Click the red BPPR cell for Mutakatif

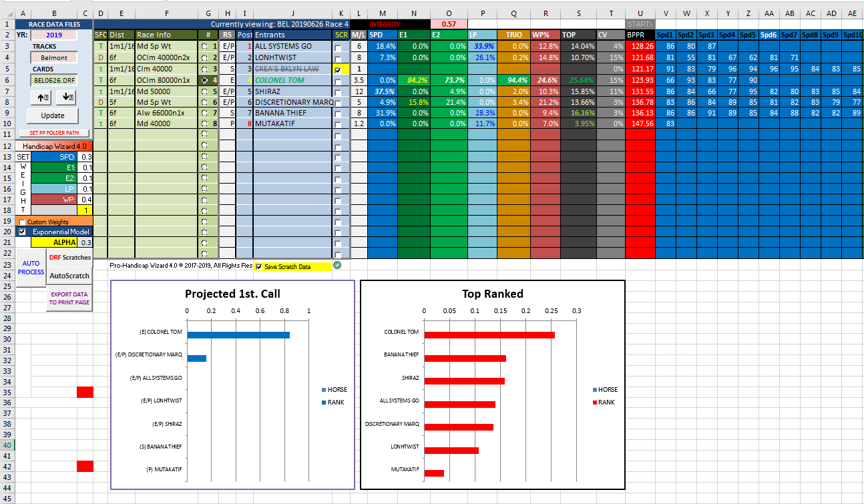(x=640, y=124)
